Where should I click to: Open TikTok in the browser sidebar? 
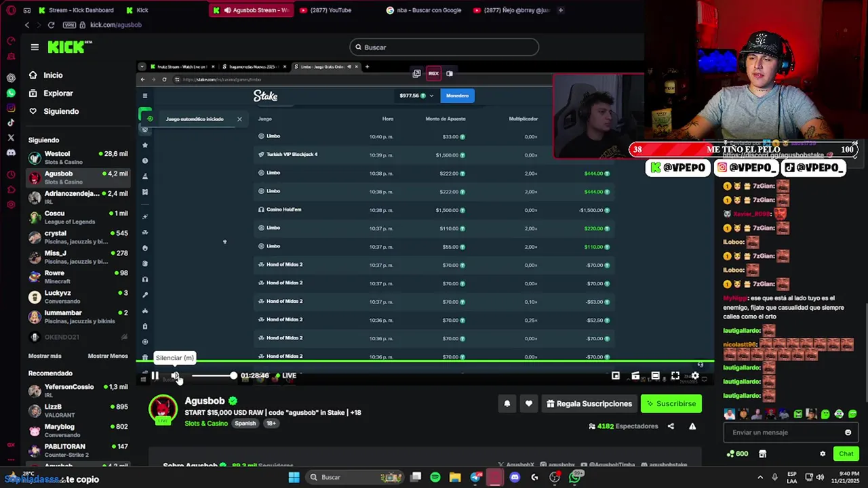[11, 123]
